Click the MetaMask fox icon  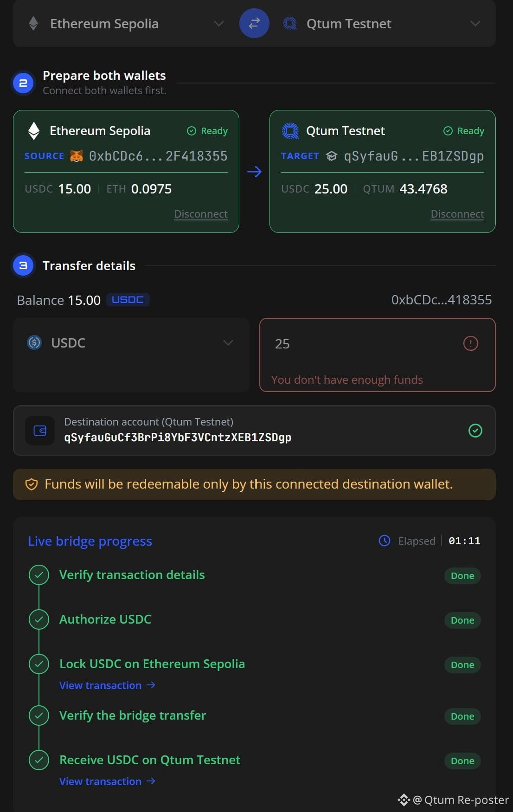point(76,156)
